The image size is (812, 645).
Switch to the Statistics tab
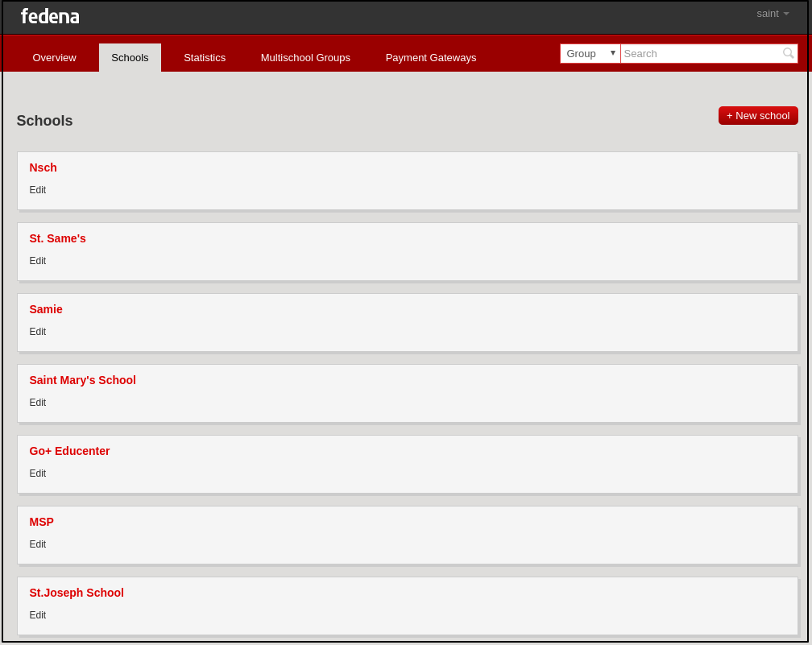pos(205,58)
